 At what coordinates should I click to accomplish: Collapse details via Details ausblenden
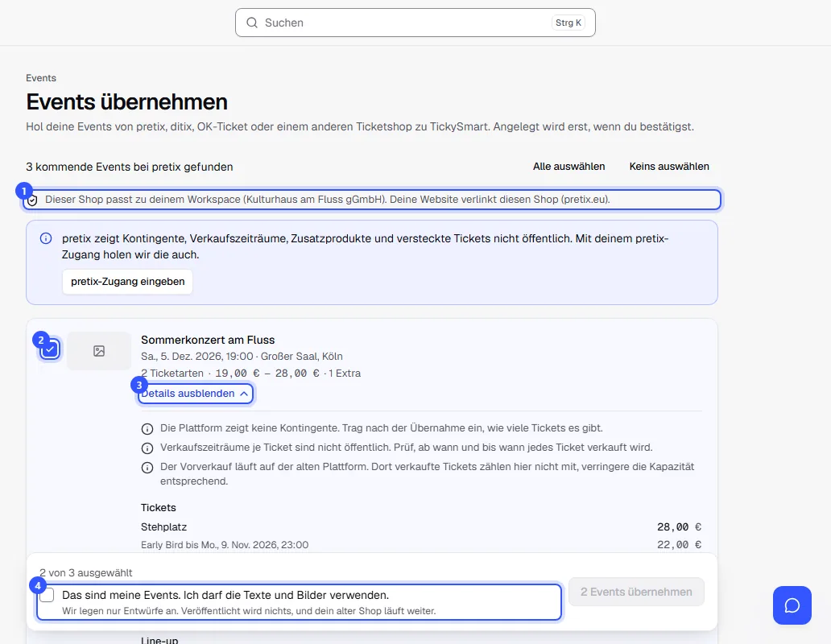pos(195,394)
